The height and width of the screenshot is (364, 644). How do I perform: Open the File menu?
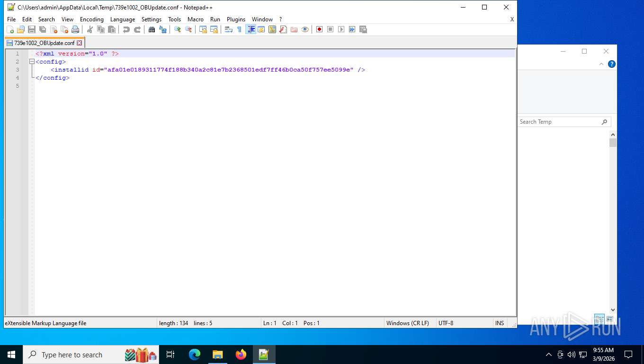pos(11,19)
